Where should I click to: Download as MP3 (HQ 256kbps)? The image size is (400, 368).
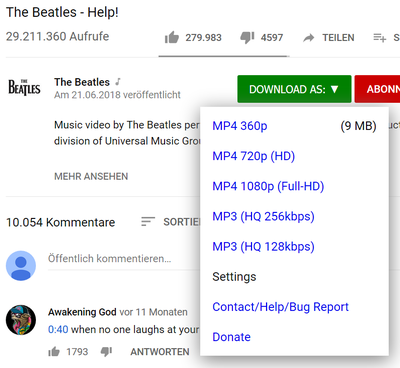pos(263,216)
